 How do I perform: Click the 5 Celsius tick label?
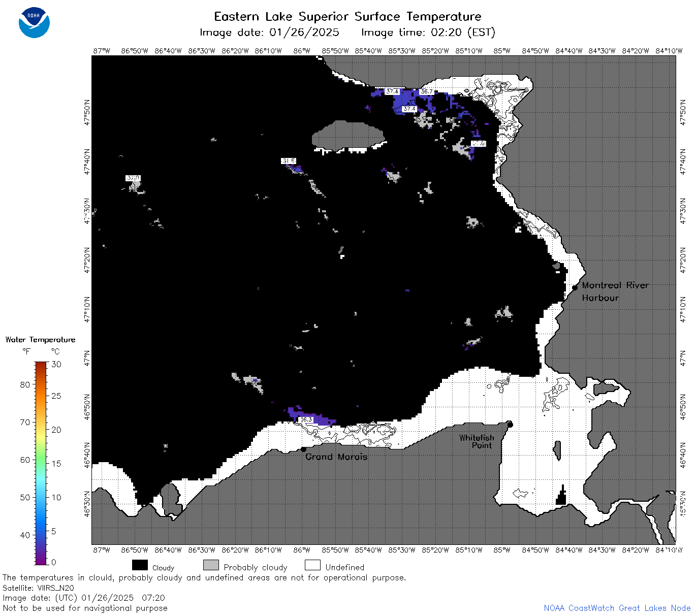[x=54, y=531]
